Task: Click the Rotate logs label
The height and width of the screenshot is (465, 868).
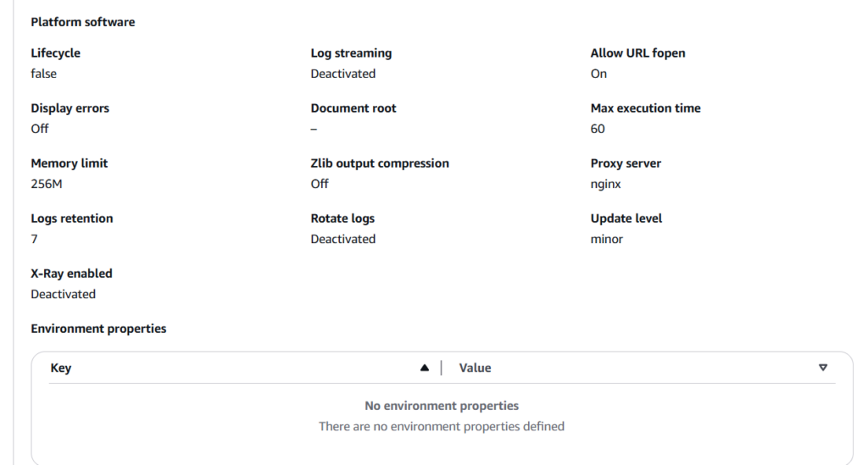Action: click(342, 218)
